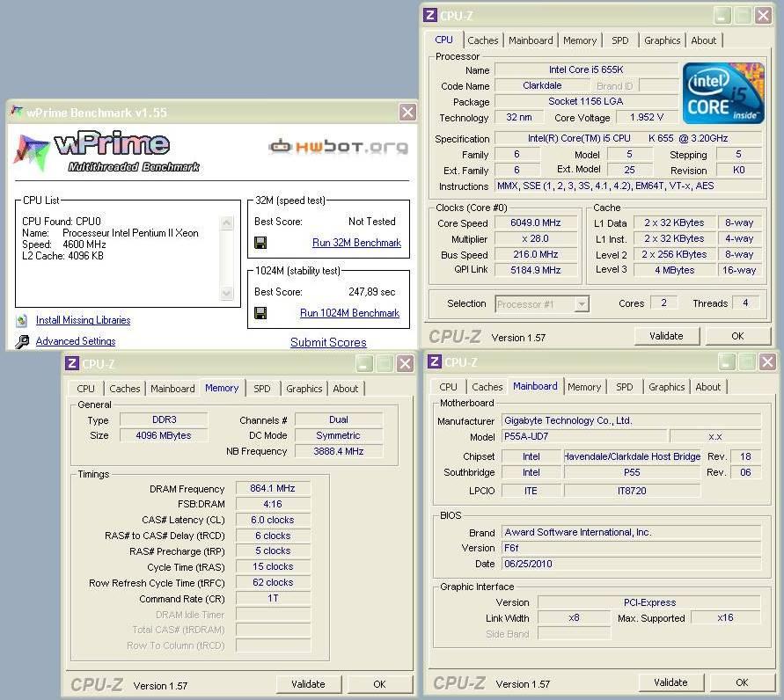Click the DRAM Frequency value 864.1 MHz
Viewport: 784px width, 700px height.
tap(273, 489)
